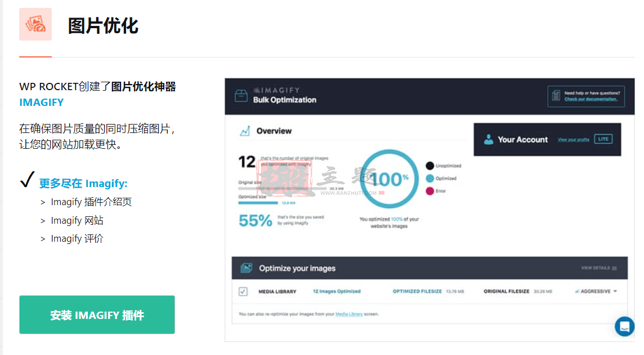Click the image optimization section icon
This screenshot has width=644, height=355.
coord(35,24)
